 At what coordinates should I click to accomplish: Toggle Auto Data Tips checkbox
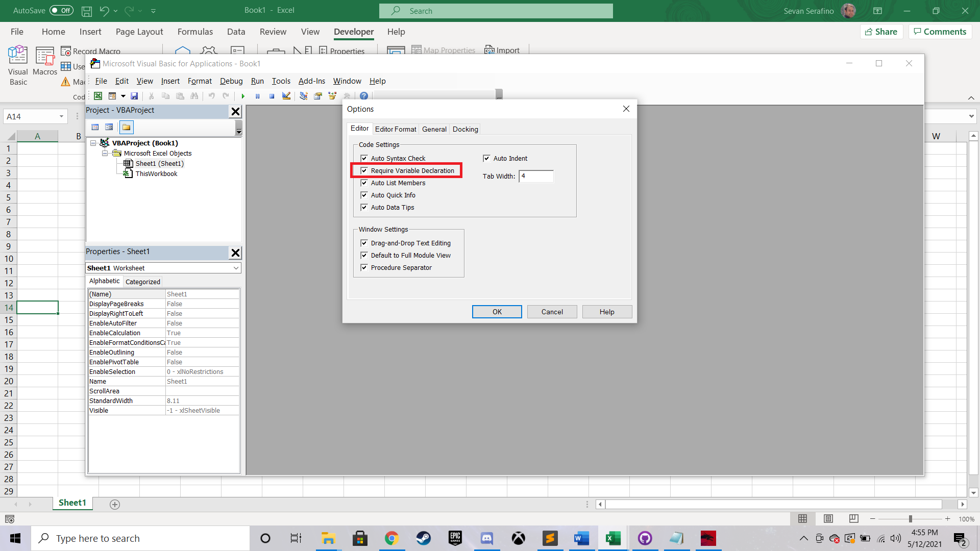pos(364,207)
